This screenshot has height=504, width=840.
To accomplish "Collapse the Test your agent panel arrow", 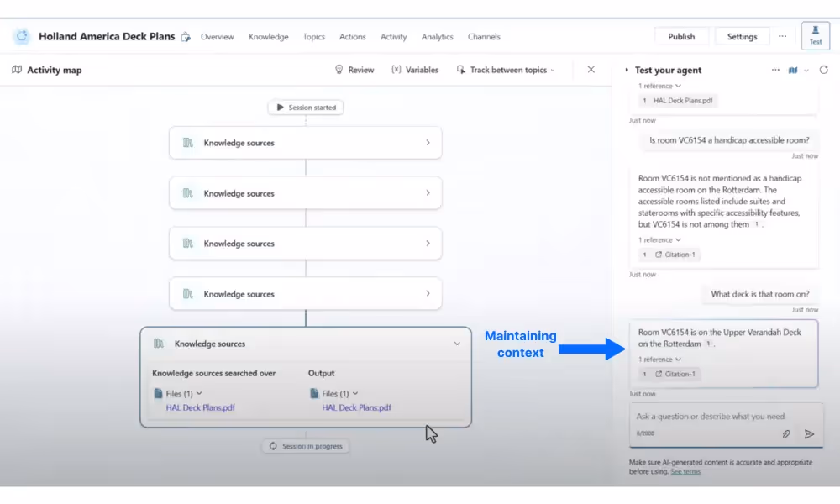I will (627, 70).
